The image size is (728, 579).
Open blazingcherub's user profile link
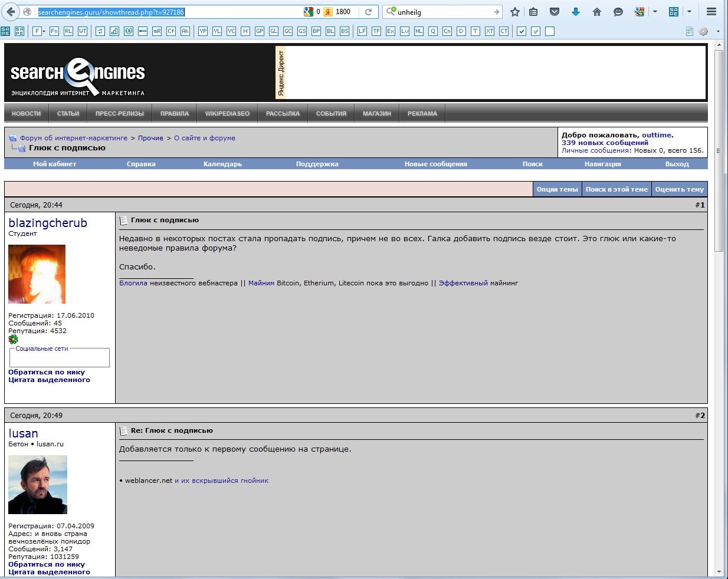click(48, 223)
